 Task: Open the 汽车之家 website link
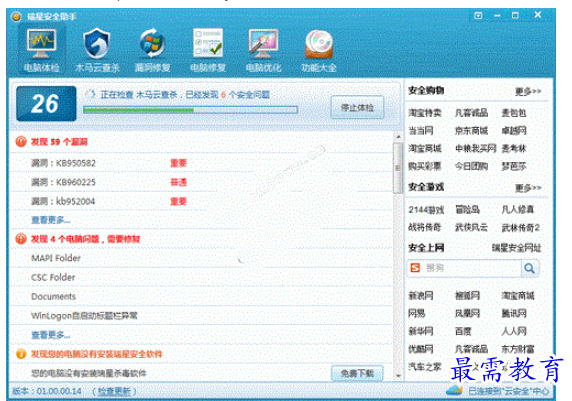click(425, 366)
